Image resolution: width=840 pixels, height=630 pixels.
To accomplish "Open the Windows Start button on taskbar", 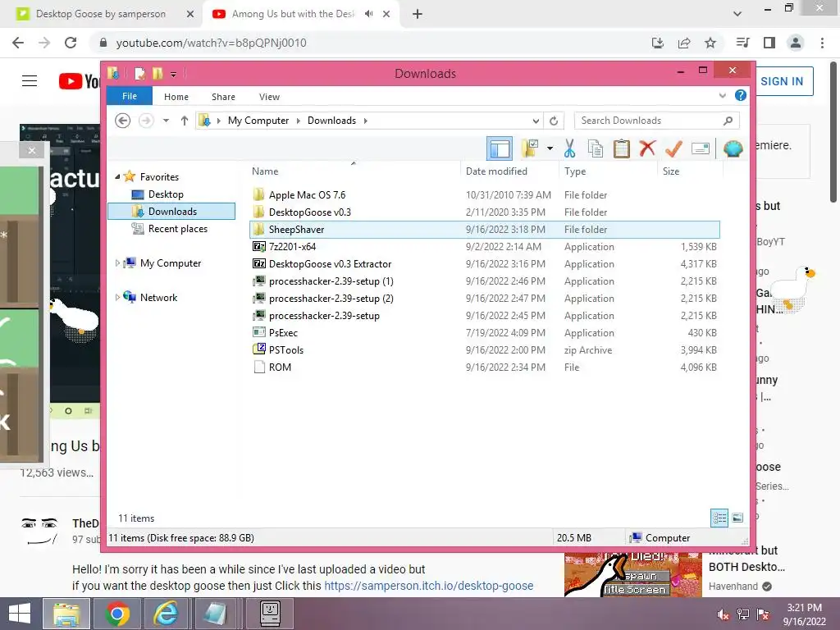I will point(20,614).
